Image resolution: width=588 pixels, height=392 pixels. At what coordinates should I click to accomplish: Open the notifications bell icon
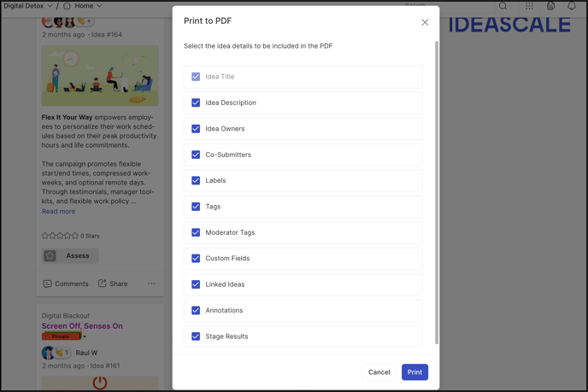[572, 6]
